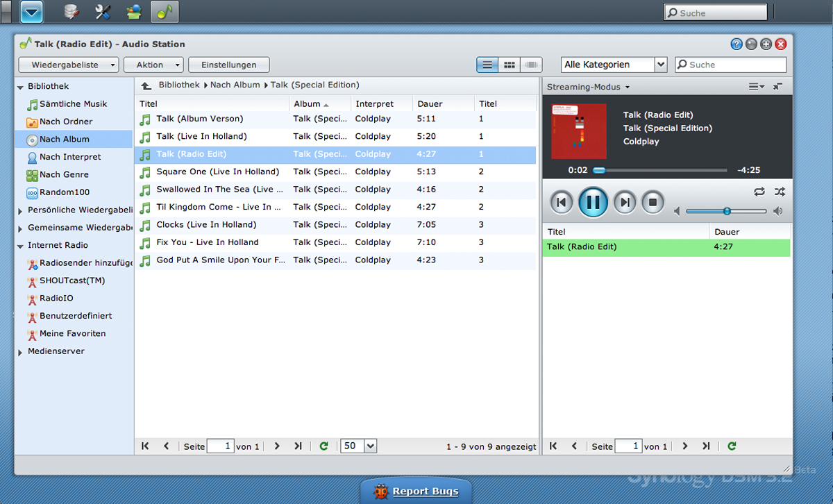The image size is (833, 504).
Task: Click Bibliothek in the breadcrumb
Action: (179, 85)
